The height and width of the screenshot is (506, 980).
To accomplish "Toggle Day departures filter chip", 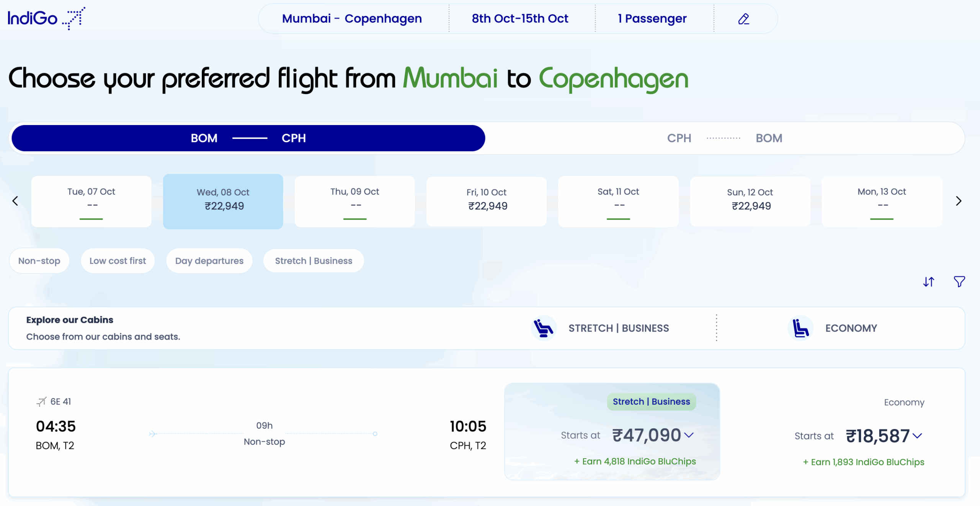I will (209, 261).
